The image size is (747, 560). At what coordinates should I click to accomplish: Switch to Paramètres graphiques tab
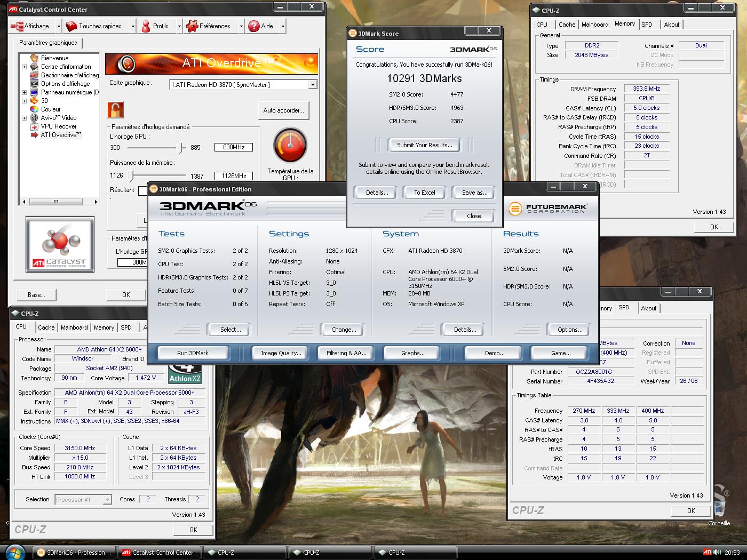48,43
